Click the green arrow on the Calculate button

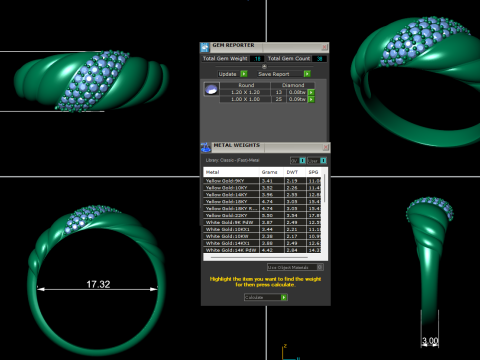point(284,297)
